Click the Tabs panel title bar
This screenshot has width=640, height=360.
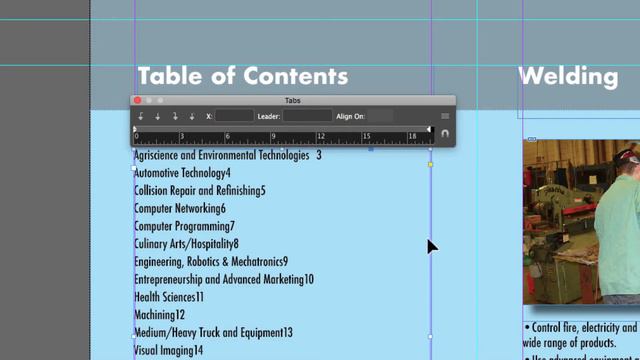[x=293, y=100]
